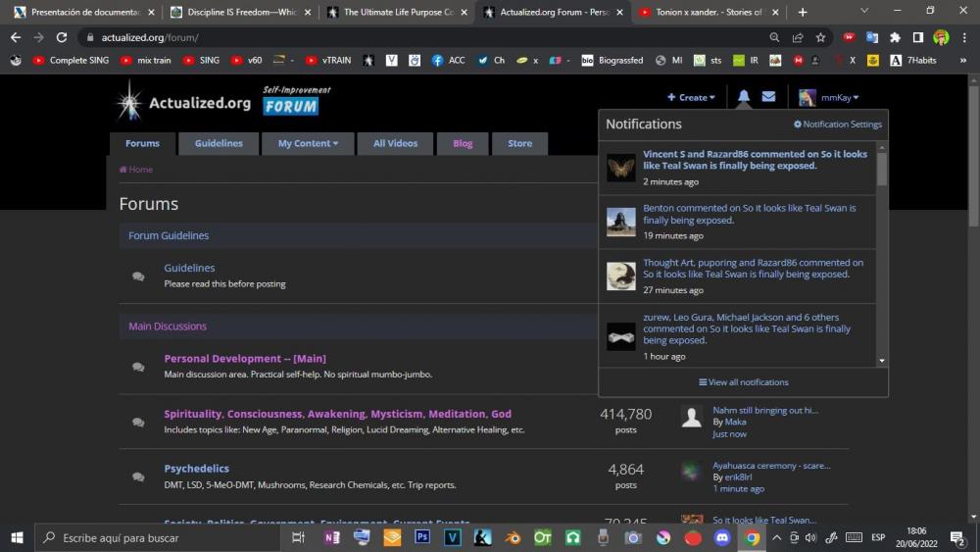The width and height of the screenshot is (980, 552).
Task: Open 'Ayahuasca ceremony - scare...' topic
Action: point(771,466)
